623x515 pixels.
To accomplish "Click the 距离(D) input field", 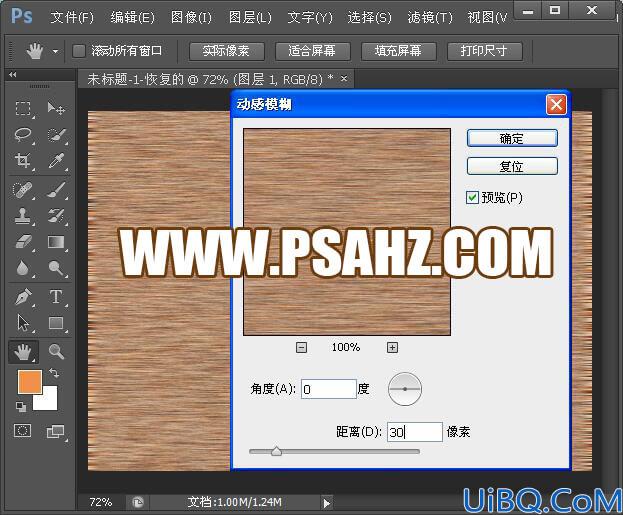I will point(415,432).
